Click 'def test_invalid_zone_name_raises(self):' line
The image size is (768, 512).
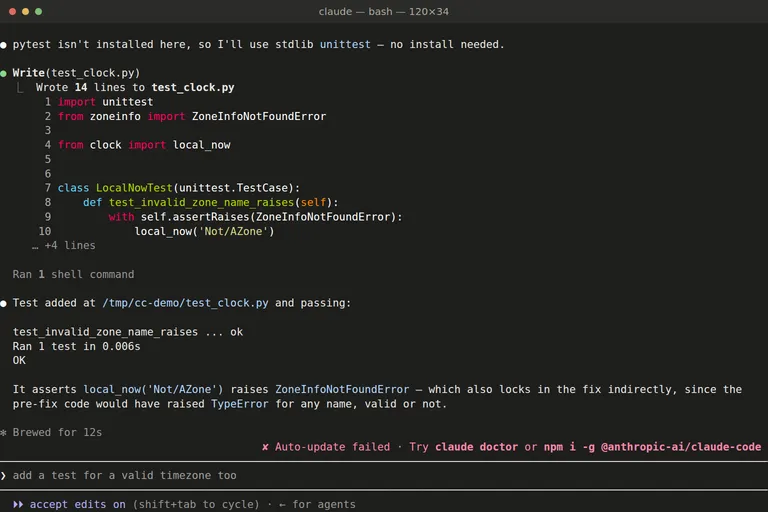tap(211, 202)
